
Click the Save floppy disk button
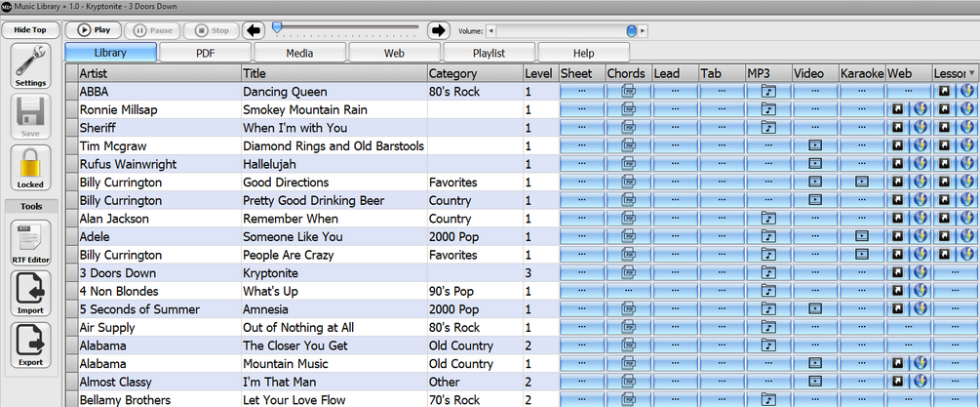pos(30,117)
